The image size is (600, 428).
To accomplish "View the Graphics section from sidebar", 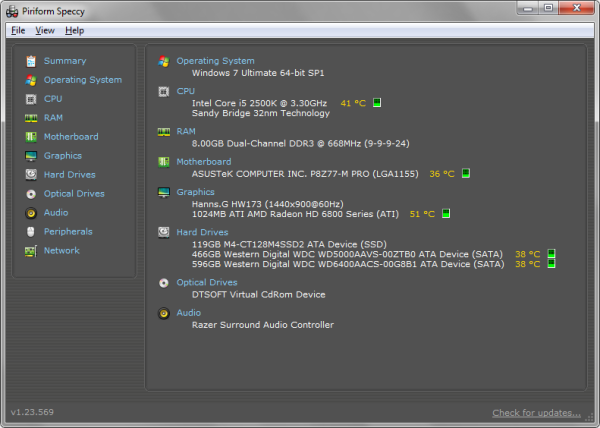I will [63, 156].
